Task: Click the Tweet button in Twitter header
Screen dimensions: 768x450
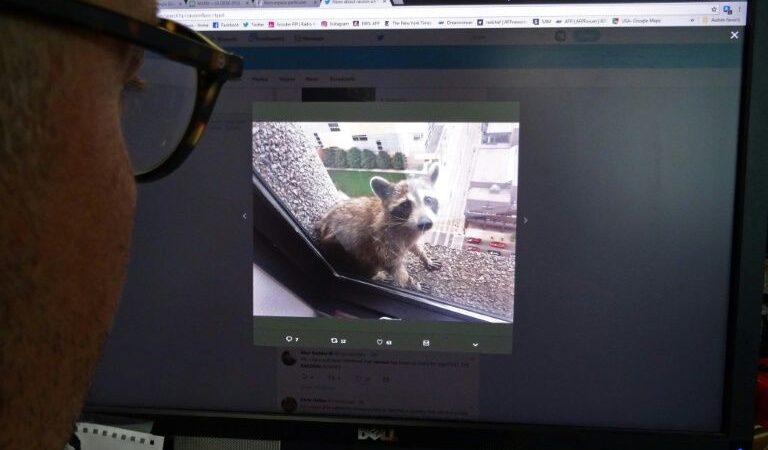Action: (587, 35)
